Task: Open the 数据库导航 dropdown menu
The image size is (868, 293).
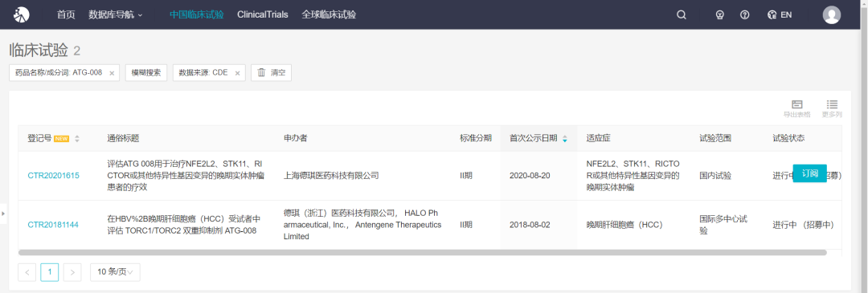Action: (x=115, y=15)
